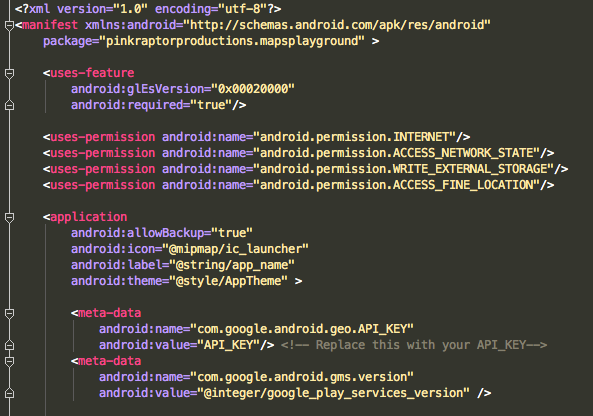Collapse the uses-feature opening fold marker
Image resolution: width=593 pixels, height=416 pixels.
coord(9,73)
